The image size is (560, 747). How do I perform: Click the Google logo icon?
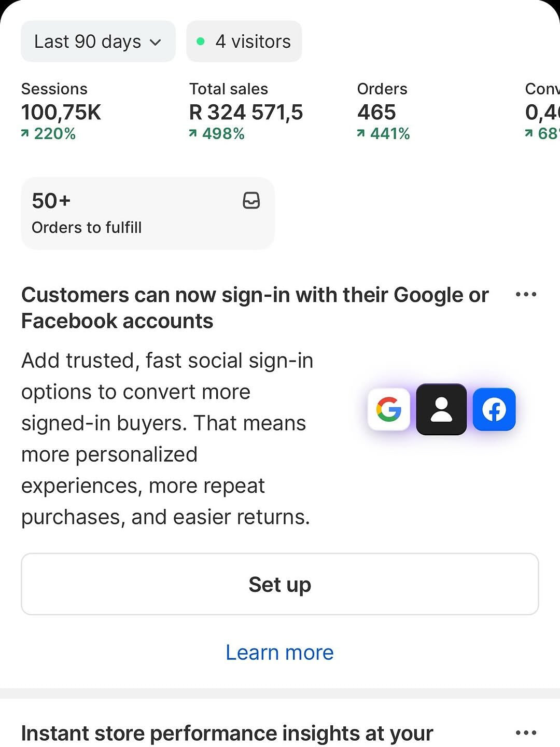(x=389, y=409)
